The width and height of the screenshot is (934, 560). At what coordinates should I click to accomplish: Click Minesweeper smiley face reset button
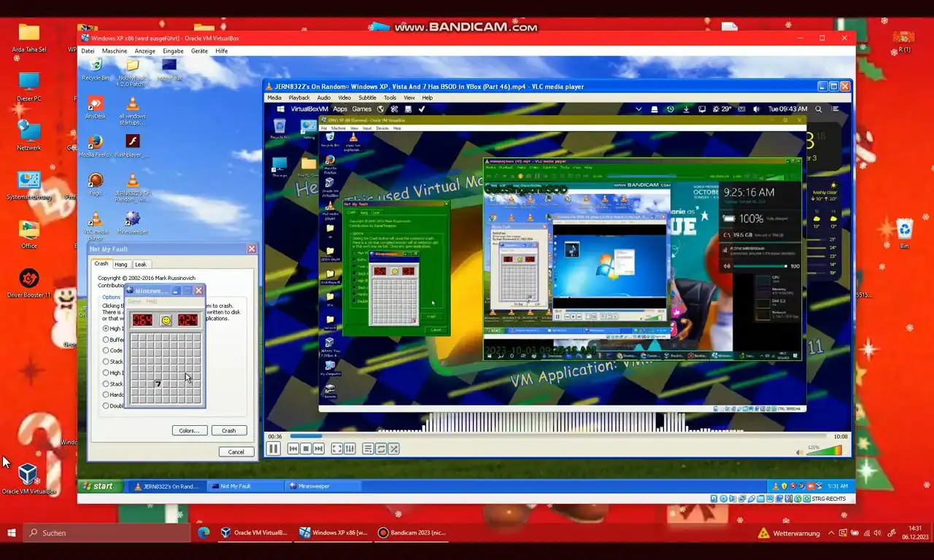coord(166,320)
